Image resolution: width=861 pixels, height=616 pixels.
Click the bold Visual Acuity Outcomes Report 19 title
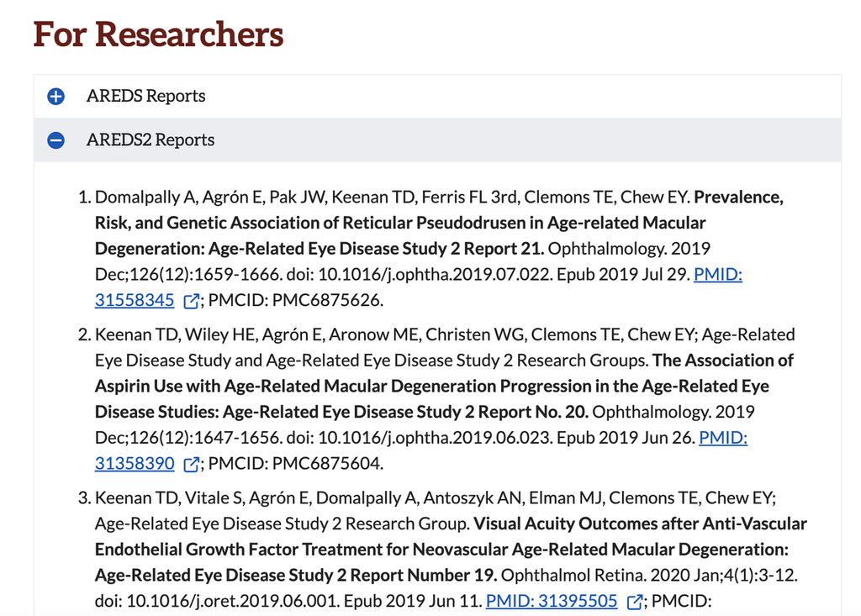(442, 550)
